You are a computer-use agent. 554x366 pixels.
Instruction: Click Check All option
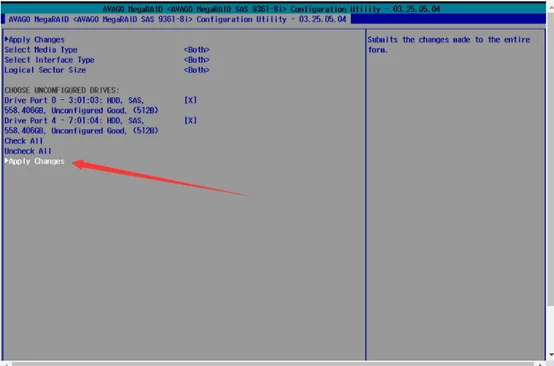[24, 141]
